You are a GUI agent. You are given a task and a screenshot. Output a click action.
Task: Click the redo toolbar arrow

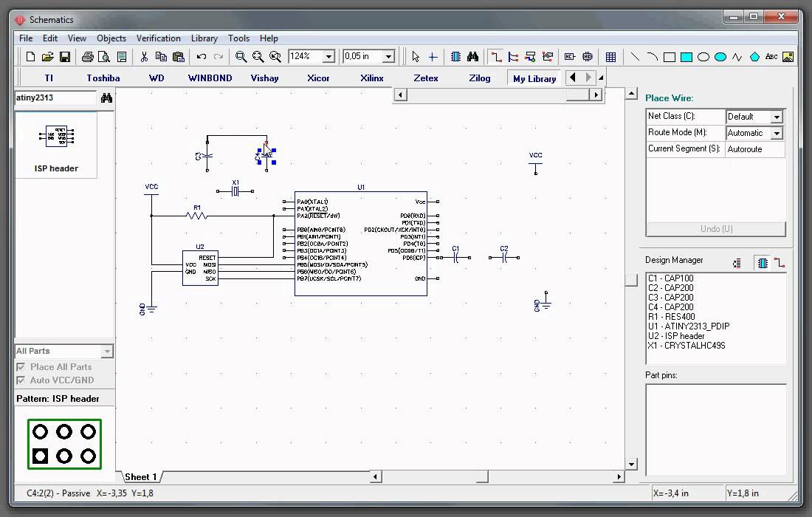[219, 56]
